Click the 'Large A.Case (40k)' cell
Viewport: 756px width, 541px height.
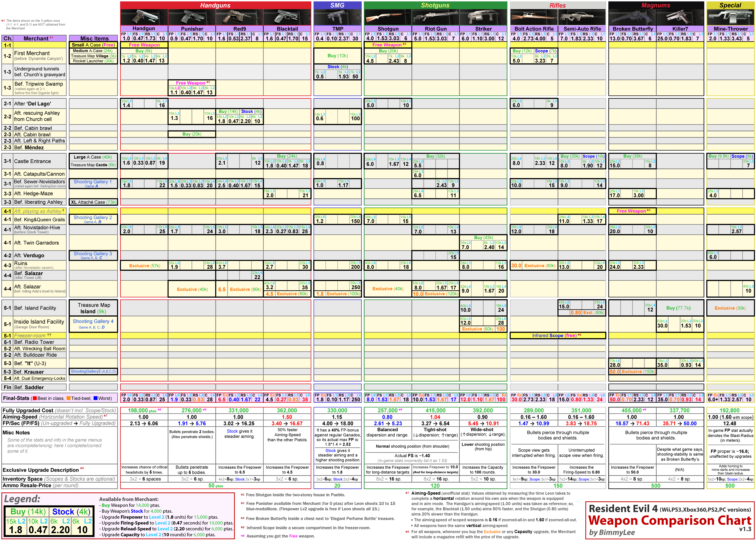(x=93, y=157)
